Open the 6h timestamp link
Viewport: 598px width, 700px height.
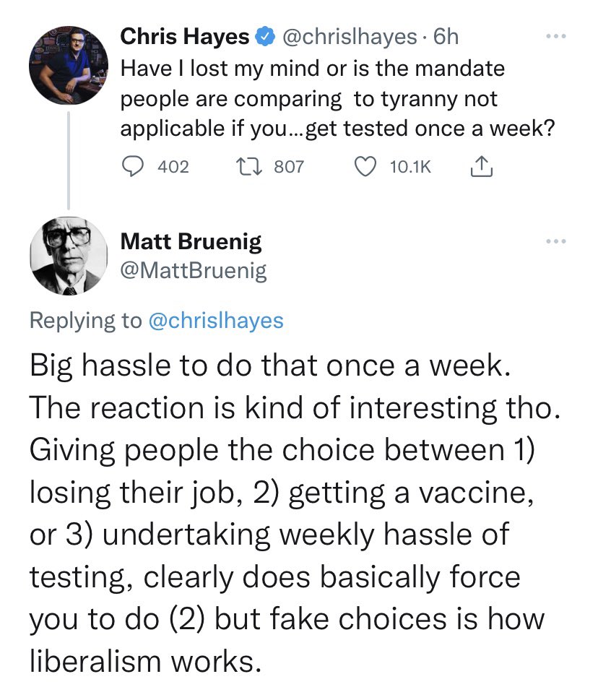(x=446, y=37)
